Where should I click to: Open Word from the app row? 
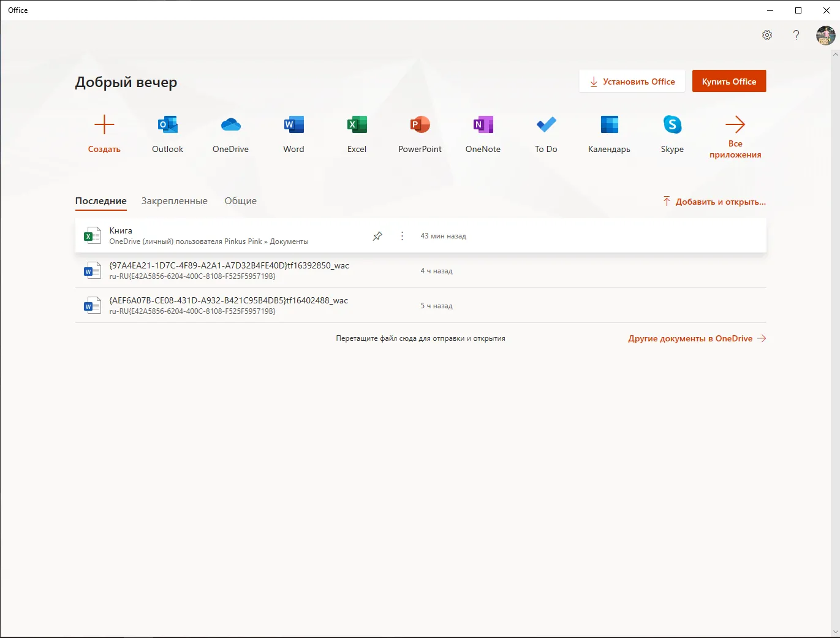point(293,125)
